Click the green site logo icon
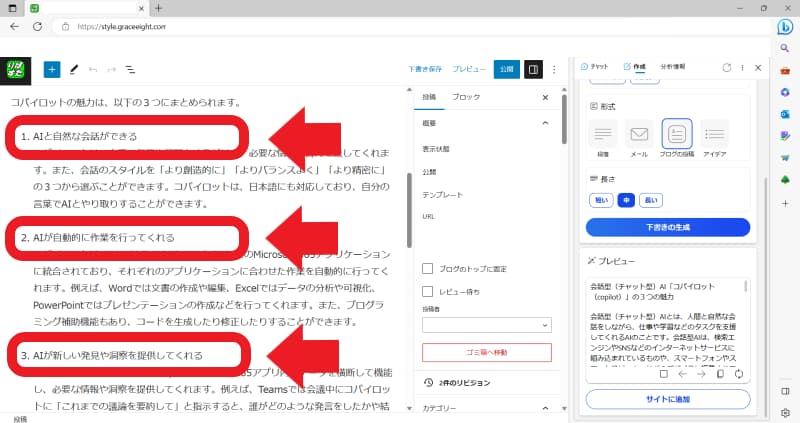Image resolution: width=800 pixels, height=423 pixels. coord(15,70)
